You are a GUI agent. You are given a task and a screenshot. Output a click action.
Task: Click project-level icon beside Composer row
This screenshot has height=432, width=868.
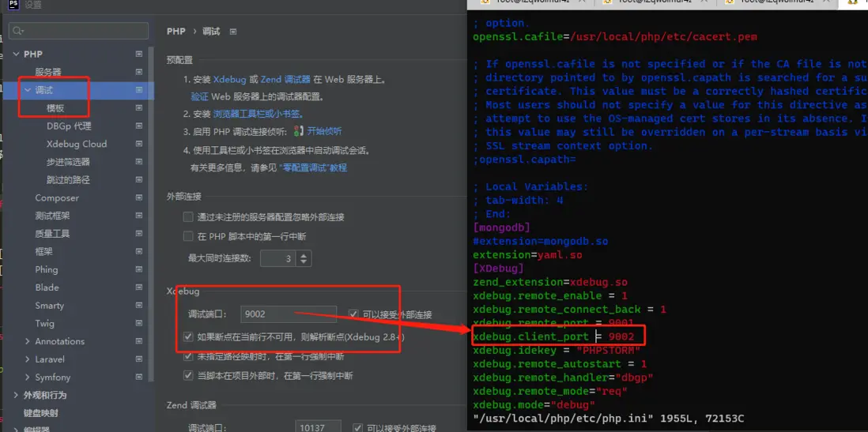click(x=139, y=198)
